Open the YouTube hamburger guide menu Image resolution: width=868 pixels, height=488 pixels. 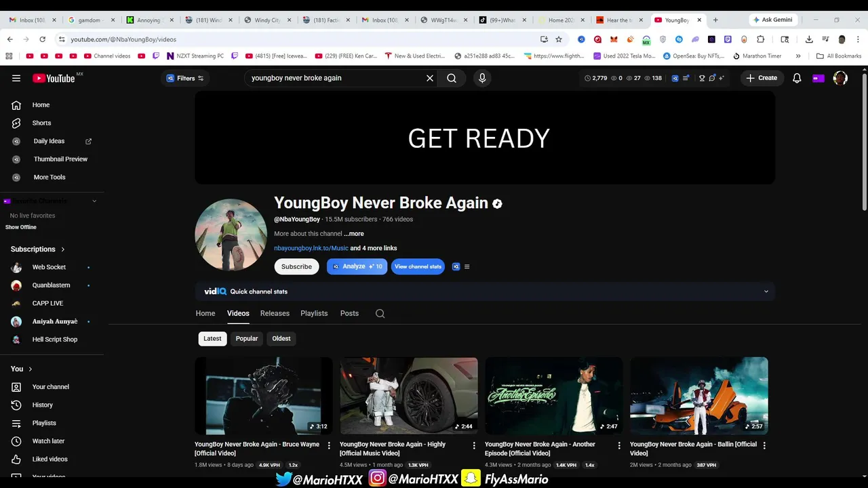[16, 78]
